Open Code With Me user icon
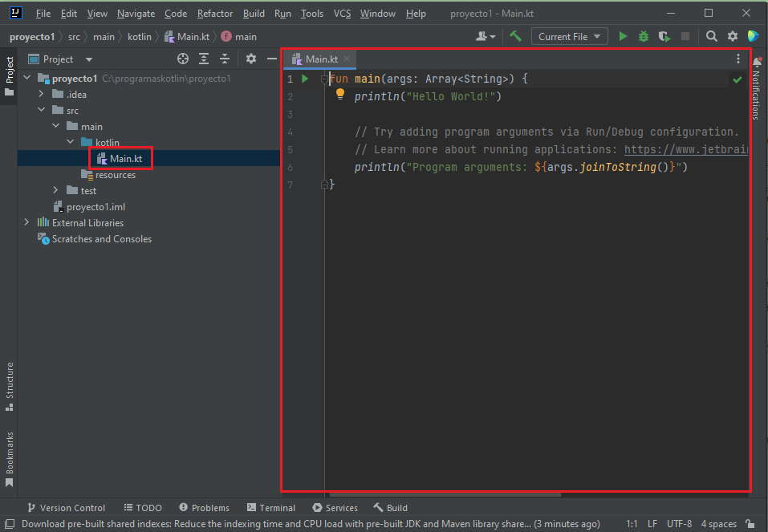This screenshot has height=532, width=768. 486,36
